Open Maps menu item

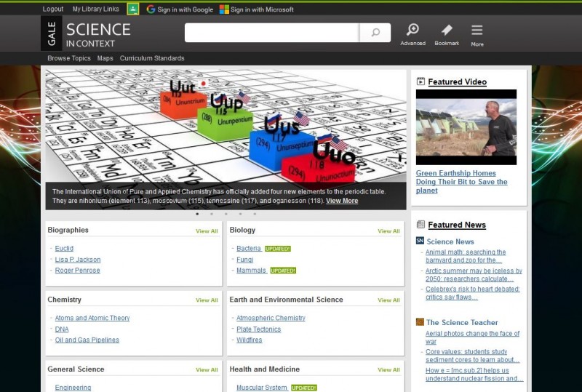(x=105, y=58)
